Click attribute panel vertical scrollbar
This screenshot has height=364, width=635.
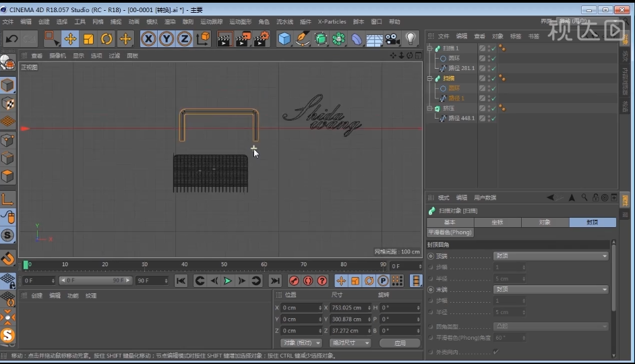(x=613, y=276)
